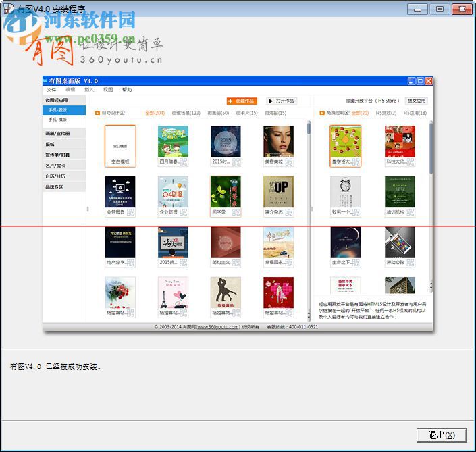Close the 有图V4.0 installer window
Screen dimensions: 476x452
tap(461, 9)
